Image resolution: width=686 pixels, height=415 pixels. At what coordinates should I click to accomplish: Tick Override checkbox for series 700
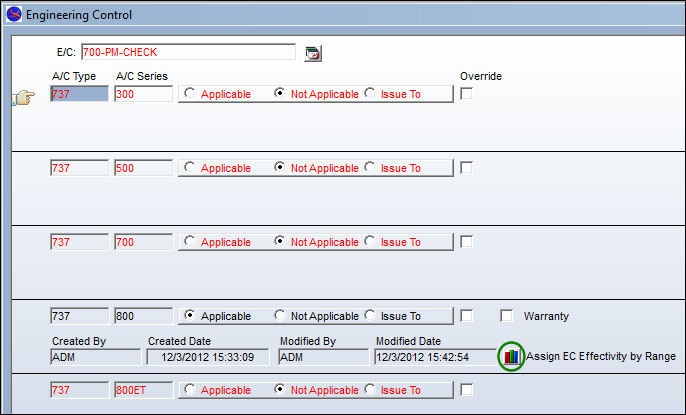coord(466,241)
